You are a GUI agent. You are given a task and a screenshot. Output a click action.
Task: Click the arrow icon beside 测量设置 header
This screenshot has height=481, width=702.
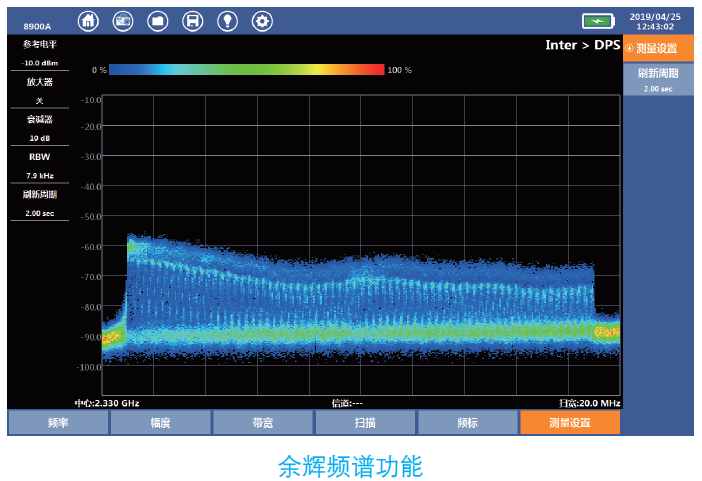tap(629, 48)
